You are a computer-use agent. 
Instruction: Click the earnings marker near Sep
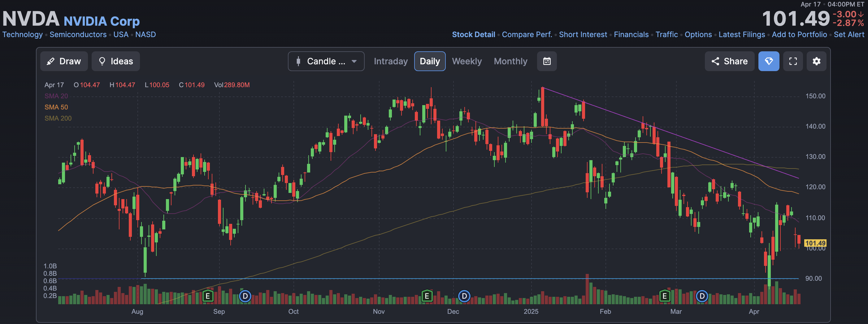208,296
